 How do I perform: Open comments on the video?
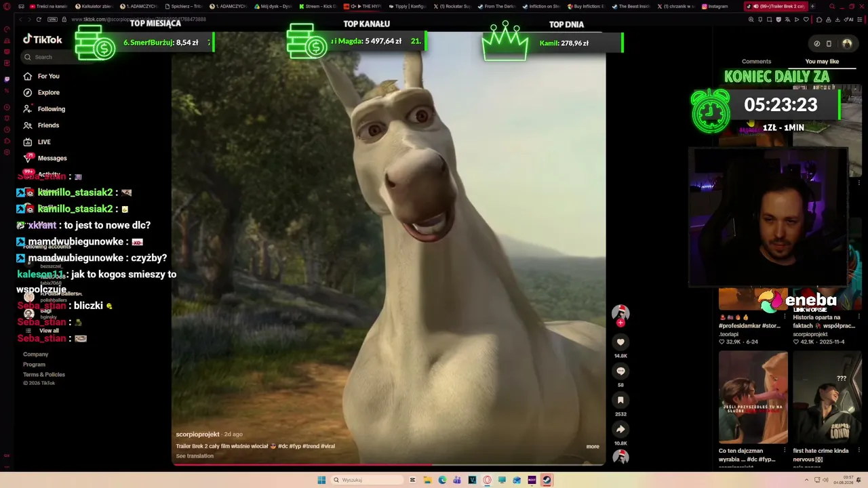point(620,371)
